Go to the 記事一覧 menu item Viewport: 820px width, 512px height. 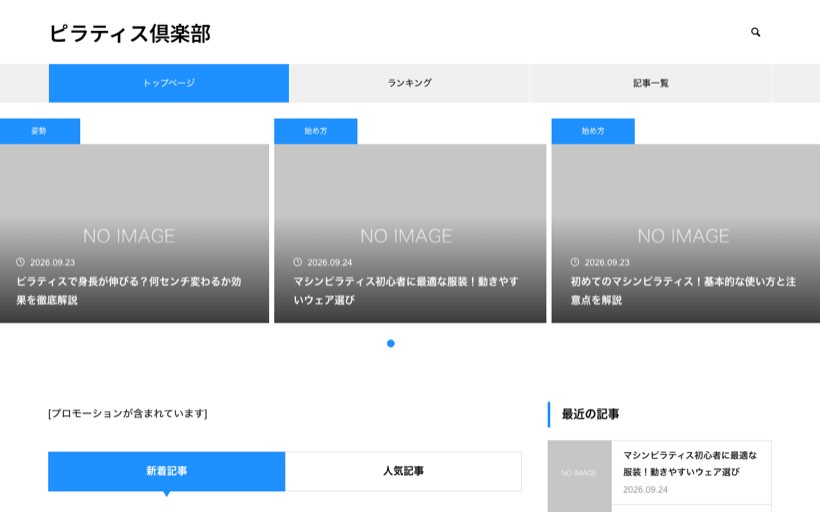(651, 83)
